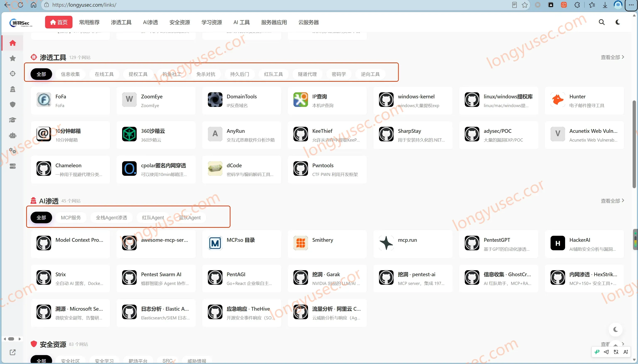
Task: Click the Hunter fox icon
Action: 558,99
